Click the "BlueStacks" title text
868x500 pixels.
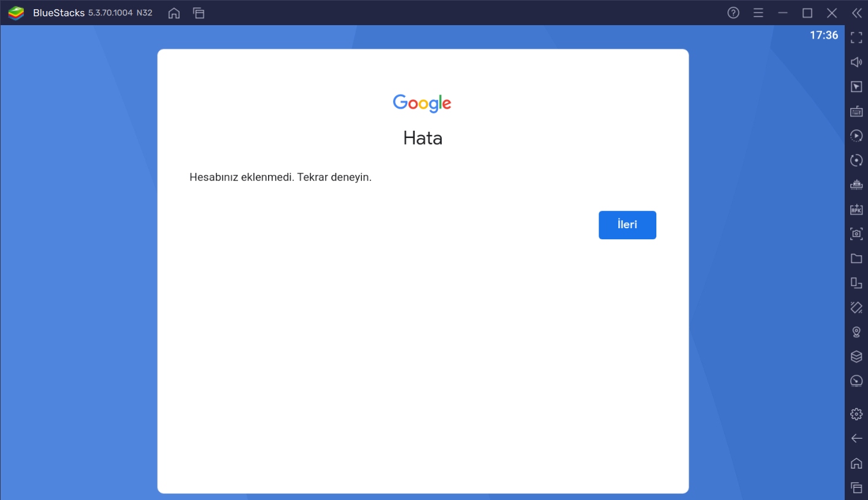click(59, 13)
